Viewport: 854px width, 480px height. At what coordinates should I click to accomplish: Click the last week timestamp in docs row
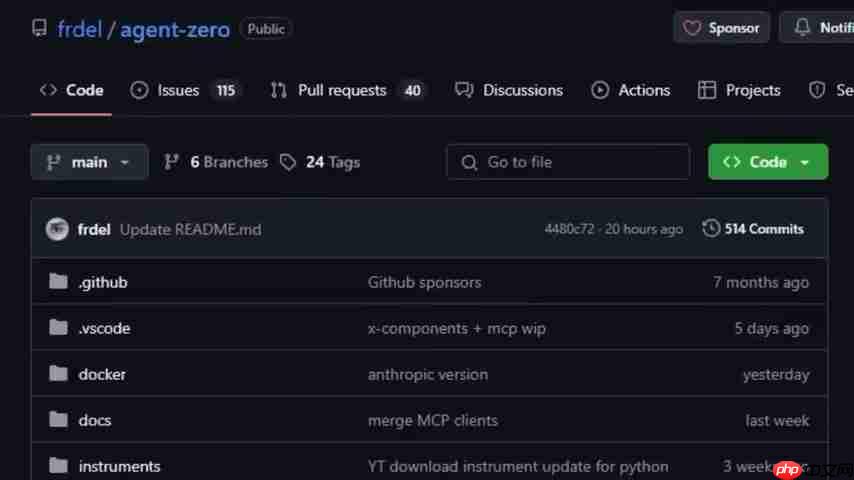click(x=777, y=421)
